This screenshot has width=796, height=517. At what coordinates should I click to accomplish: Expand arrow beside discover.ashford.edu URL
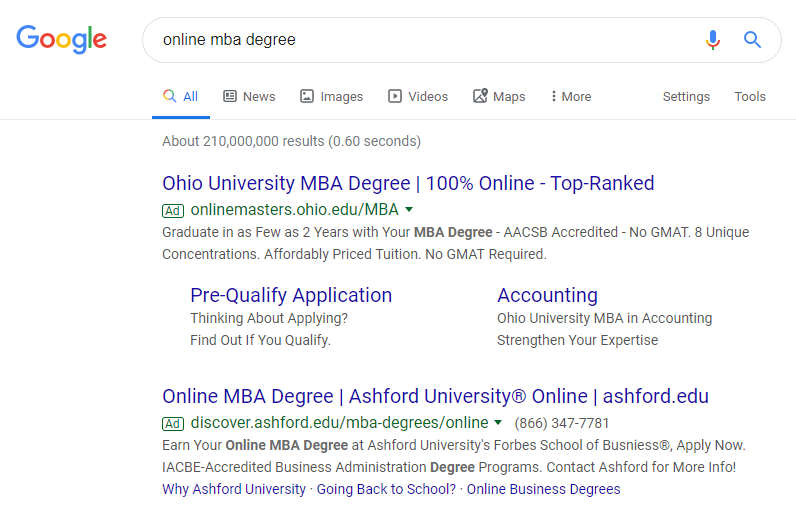[x=498, y=423]
